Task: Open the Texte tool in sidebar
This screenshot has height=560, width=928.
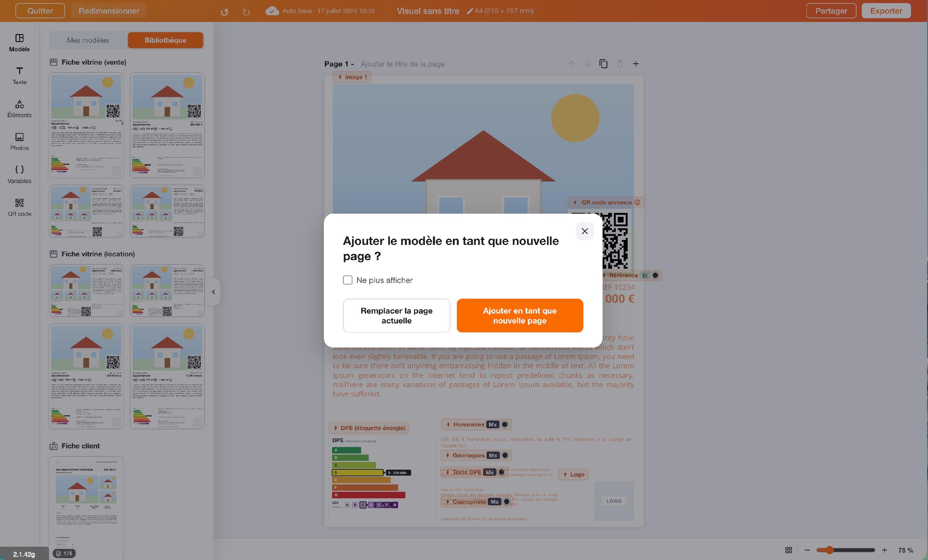Action: (x=19, y=76)
